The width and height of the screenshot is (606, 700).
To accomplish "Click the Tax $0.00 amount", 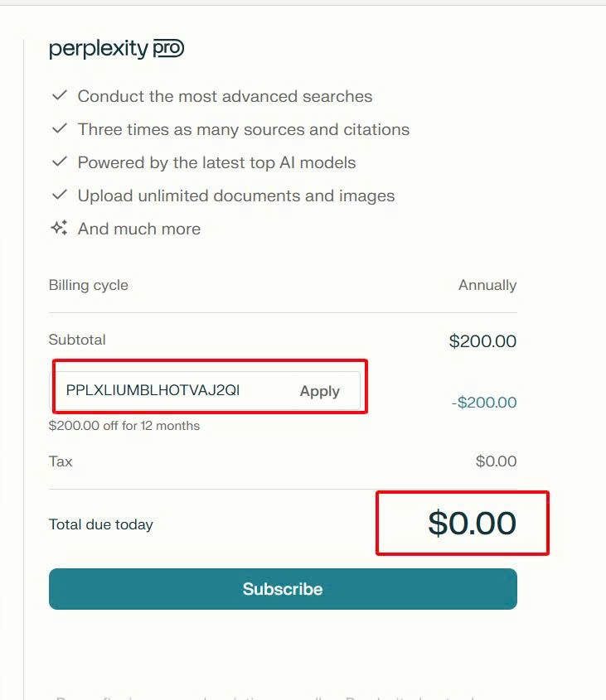I will coord(496,461).
